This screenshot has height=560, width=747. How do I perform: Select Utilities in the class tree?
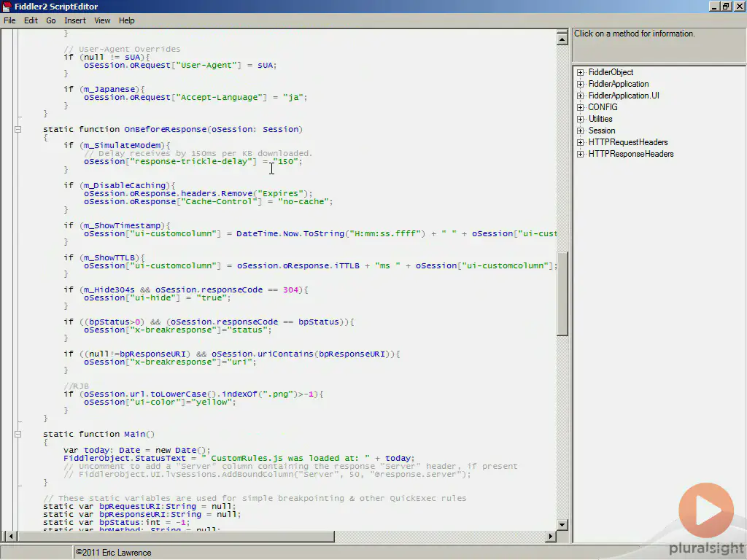[600, 119]
